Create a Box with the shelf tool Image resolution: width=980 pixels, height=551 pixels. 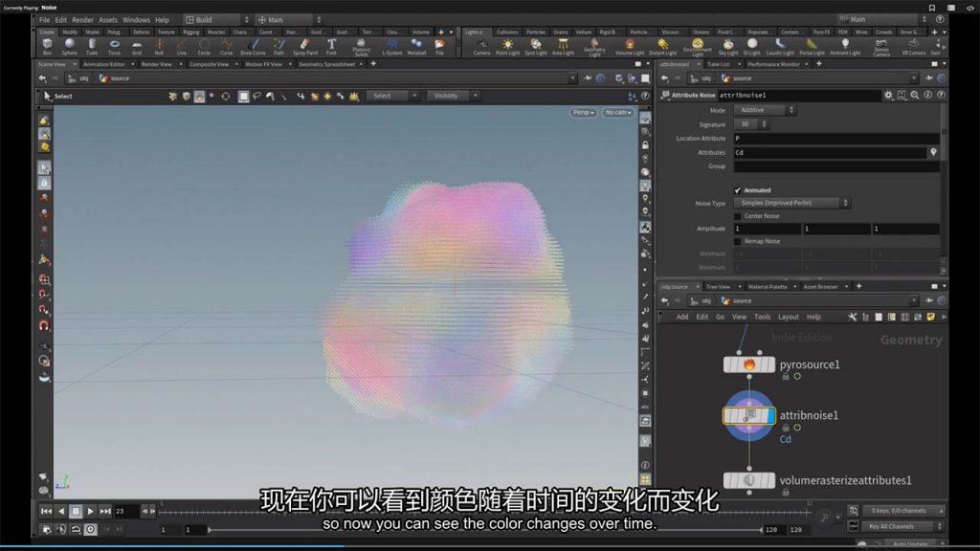coord(47,46)
